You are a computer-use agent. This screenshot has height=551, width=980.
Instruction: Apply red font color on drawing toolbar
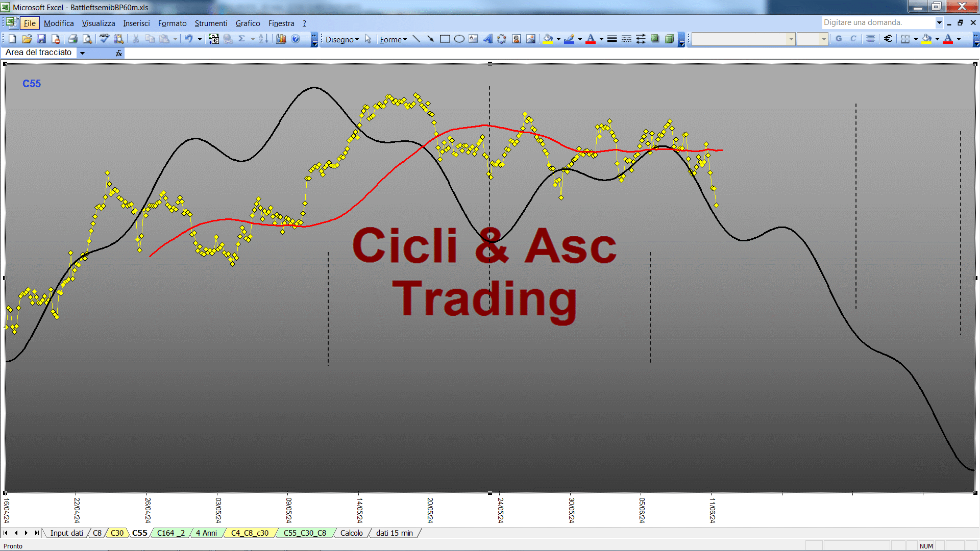[x=591, y=39]
